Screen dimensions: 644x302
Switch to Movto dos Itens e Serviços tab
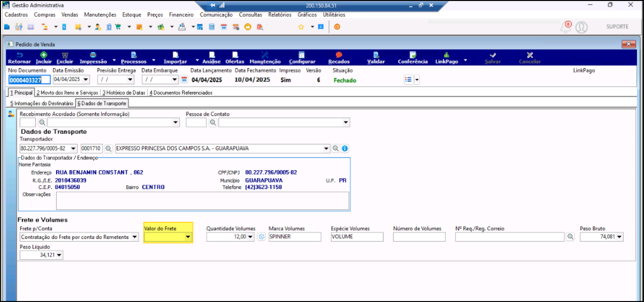(67, 93)
